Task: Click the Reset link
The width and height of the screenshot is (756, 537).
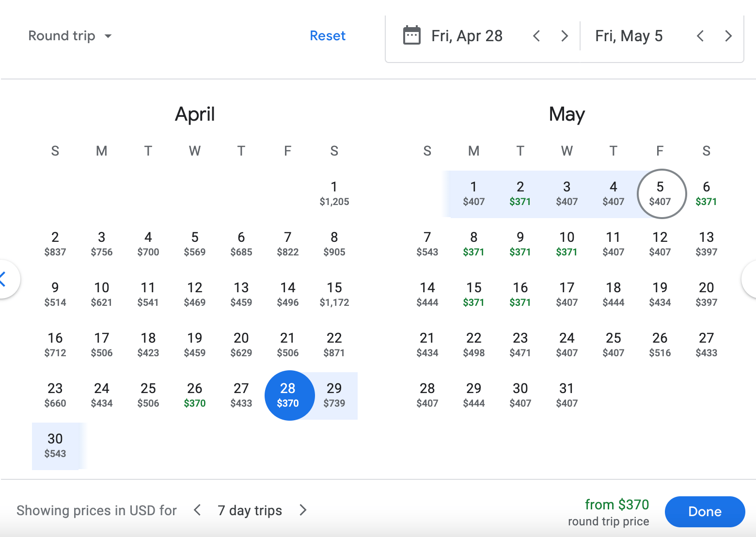Action: click(x=328, y=36)
